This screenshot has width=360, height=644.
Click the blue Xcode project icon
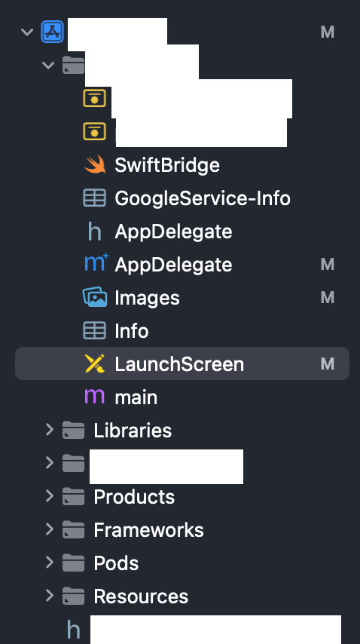coord(53,32)
